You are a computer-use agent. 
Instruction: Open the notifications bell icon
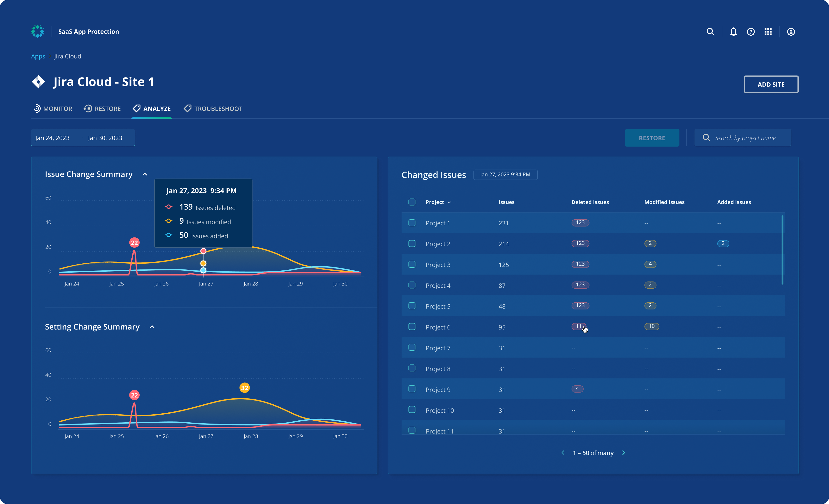click(x=733, y=31)
